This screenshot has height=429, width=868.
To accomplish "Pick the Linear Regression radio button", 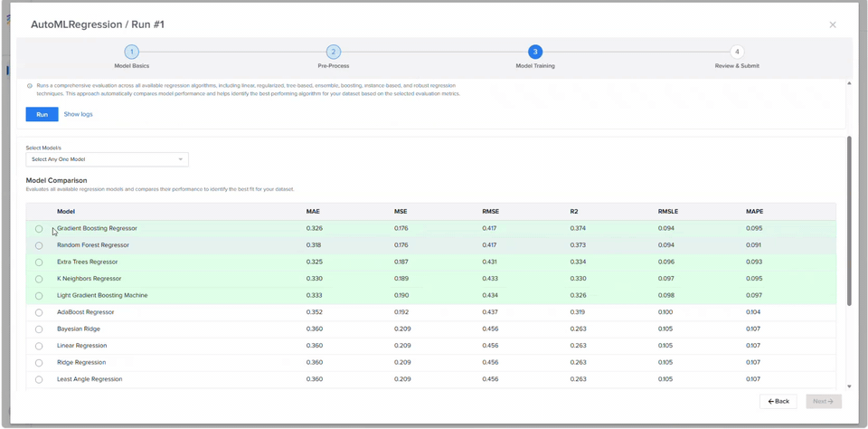I will pos(39,347).
